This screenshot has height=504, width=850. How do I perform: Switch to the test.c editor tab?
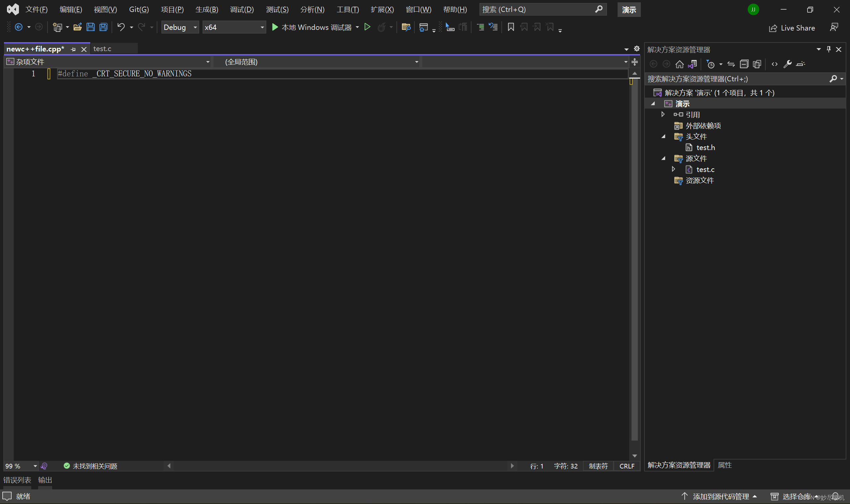pos(103,48)
